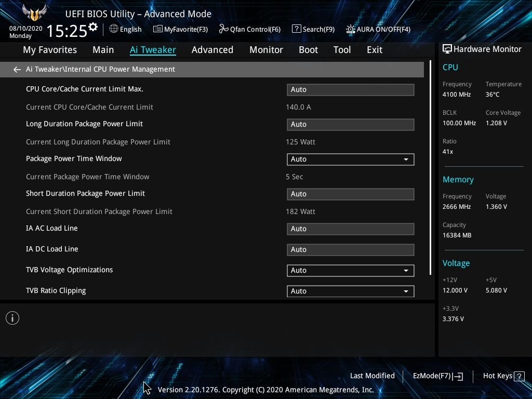532x399 pixels.
Task: Click the '36°C' temperature value
Action: [493, 95]
